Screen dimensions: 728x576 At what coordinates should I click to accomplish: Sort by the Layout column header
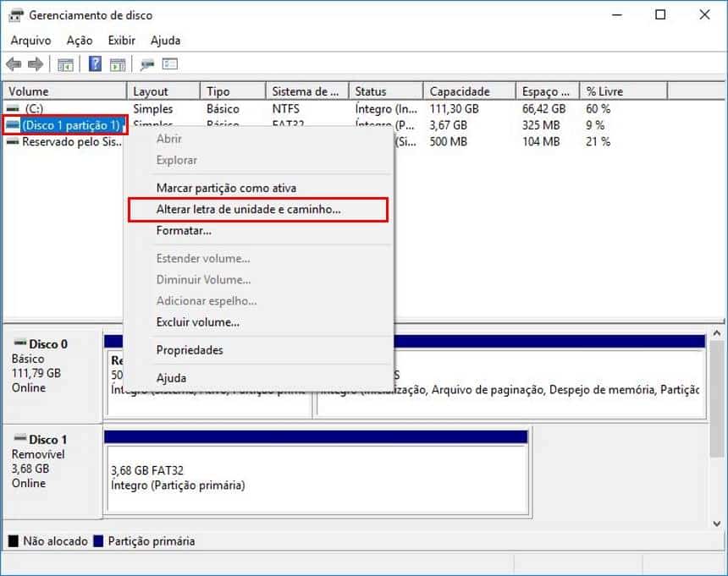point(164,91)
